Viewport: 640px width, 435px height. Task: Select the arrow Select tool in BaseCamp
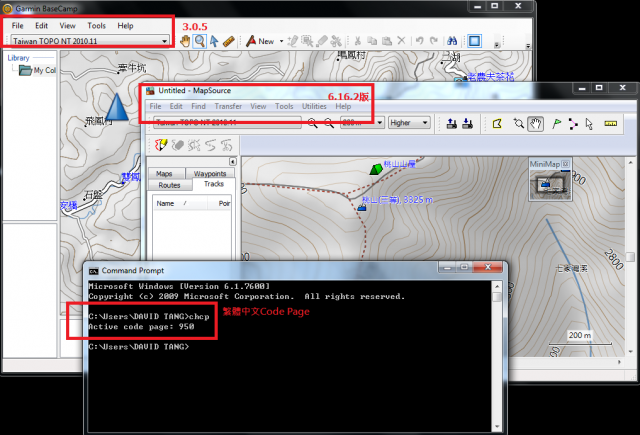pyautogui.click(x=214, y=41)
